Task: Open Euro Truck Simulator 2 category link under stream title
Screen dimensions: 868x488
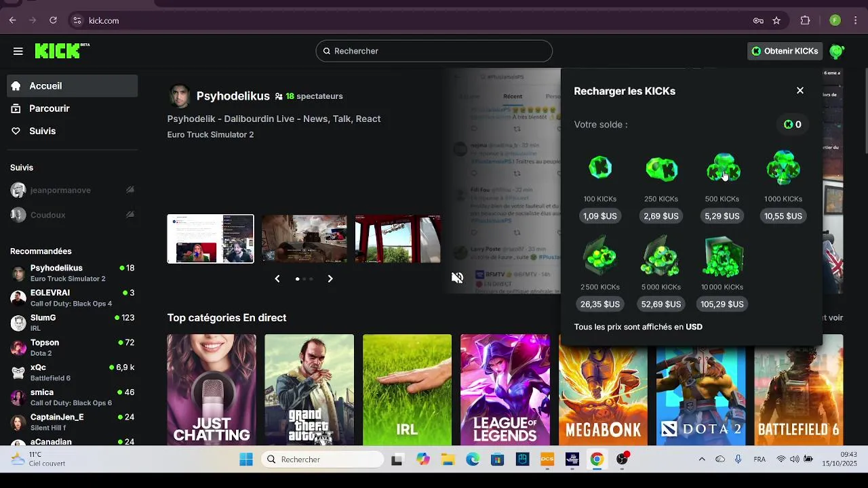Action: point(210,135)
